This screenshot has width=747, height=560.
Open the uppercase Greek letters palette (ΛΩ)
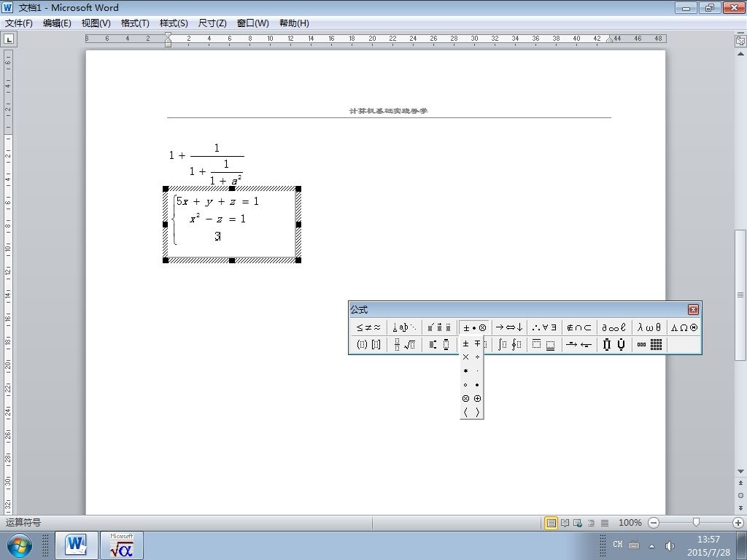pos(684,327)
